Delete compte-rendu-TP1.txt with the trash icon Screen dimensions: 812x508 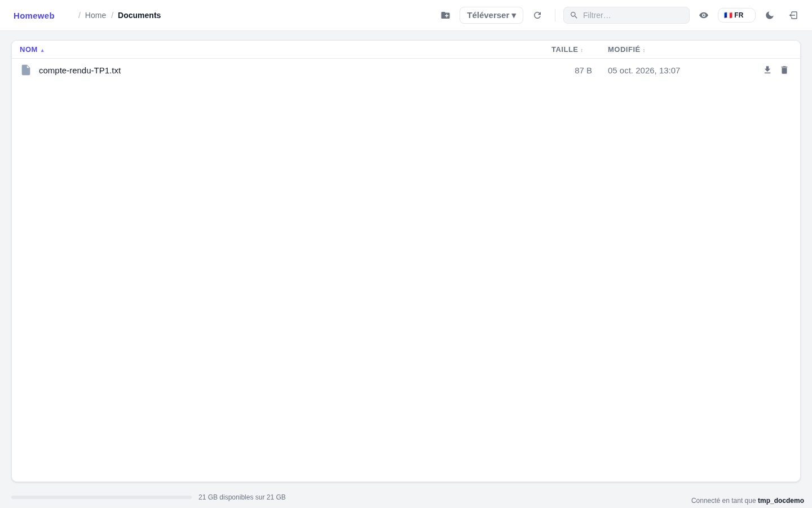coord(784,70)
